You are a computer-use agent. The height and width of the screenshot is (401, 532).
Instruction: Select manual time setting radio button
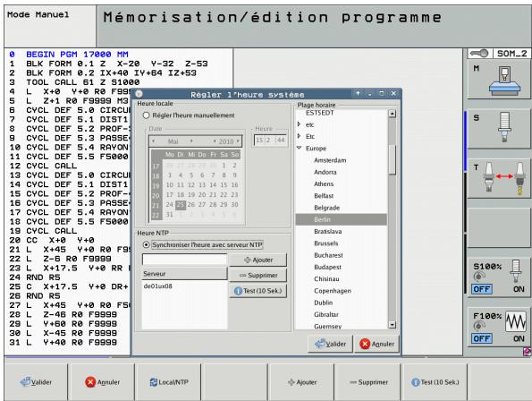(147, 115)
